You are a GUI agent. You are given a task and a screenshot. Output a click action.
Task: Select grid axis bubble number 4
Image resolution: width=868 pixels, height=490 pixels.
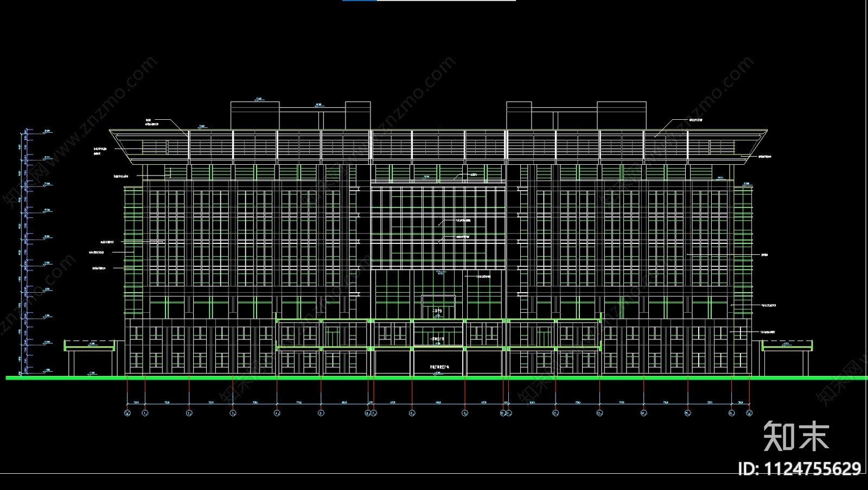click(x=277, y=413)
